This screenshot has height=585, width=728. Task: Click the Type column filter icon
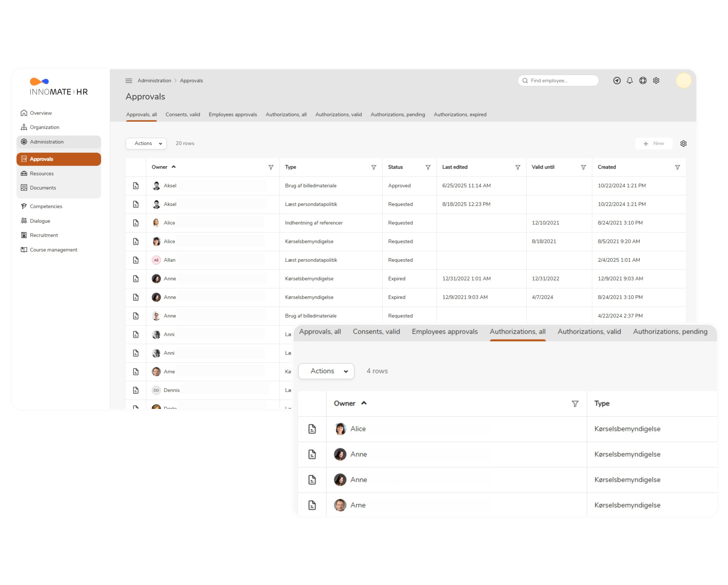(374, 167)
